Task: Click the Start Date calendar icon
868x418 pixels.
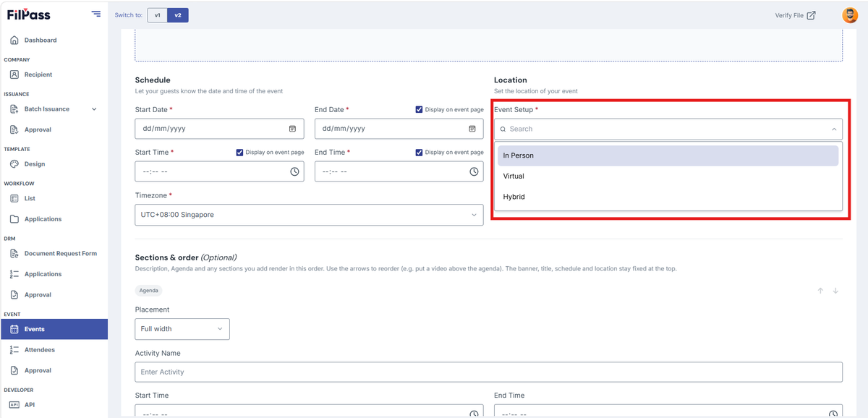Action: 292,129
